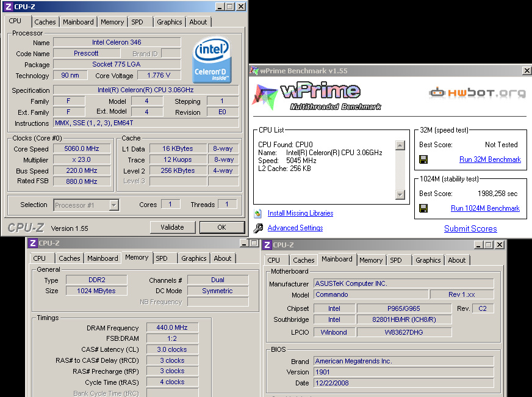Click OK in CPU-Z window
532x397 pixels.
[x=222, y=227]
